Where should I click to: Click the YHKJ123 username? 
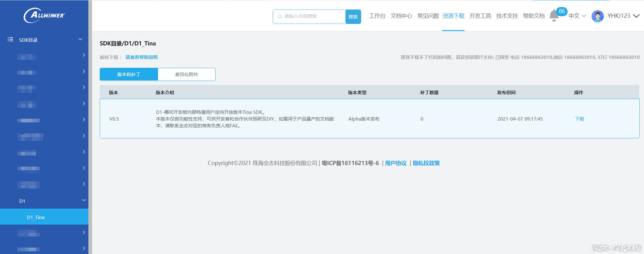[619, 16]
